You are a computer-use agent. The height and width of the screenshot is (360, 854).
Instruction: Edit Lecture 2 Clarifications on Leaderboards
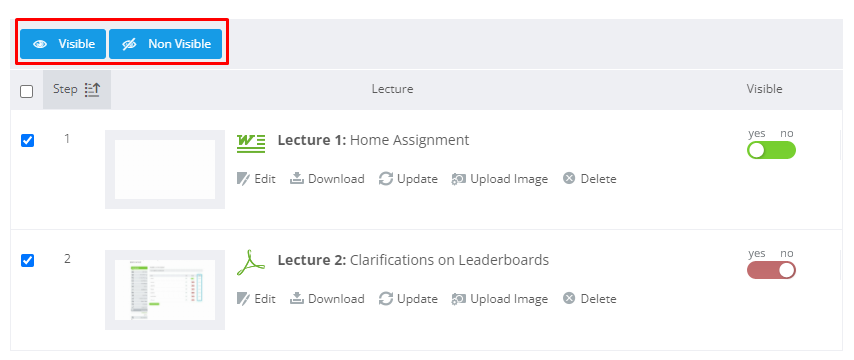pos(256,299)
